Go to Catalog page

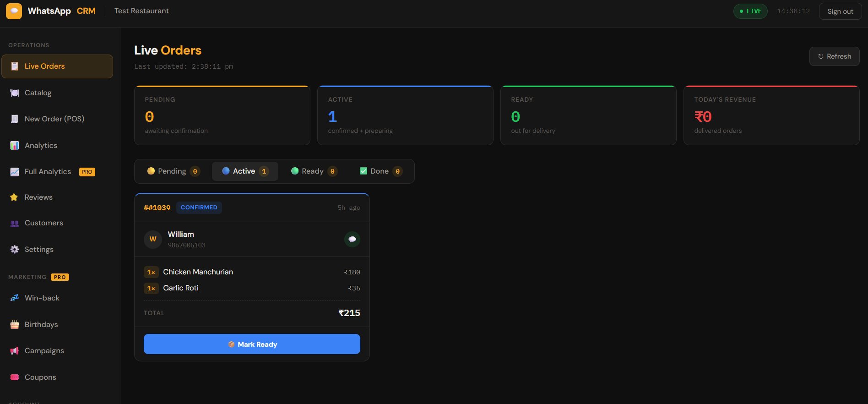(x=57, y=93)
